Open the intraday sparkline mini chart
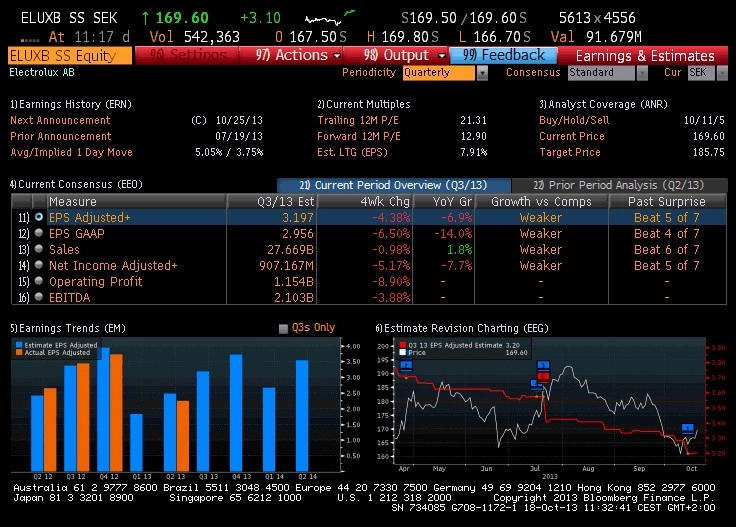Viewport: 736px width, 527px height. pos(330,18)
